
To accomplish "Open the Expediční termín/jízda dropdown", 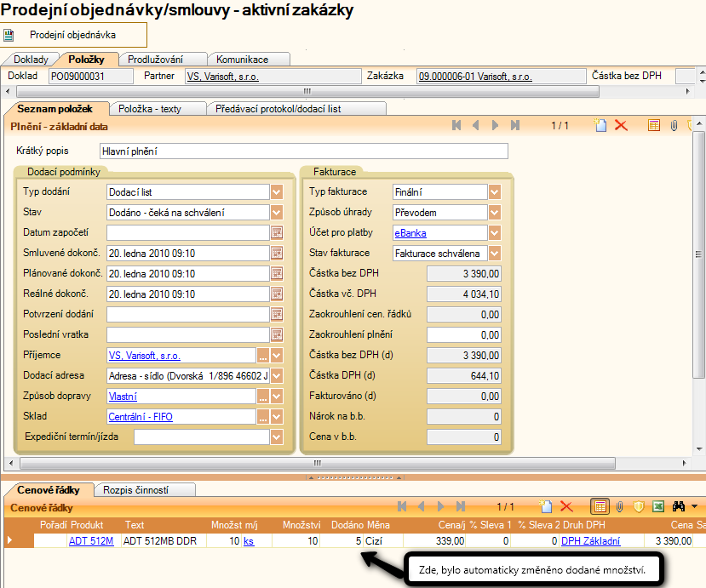I will (x=277, y=437).
